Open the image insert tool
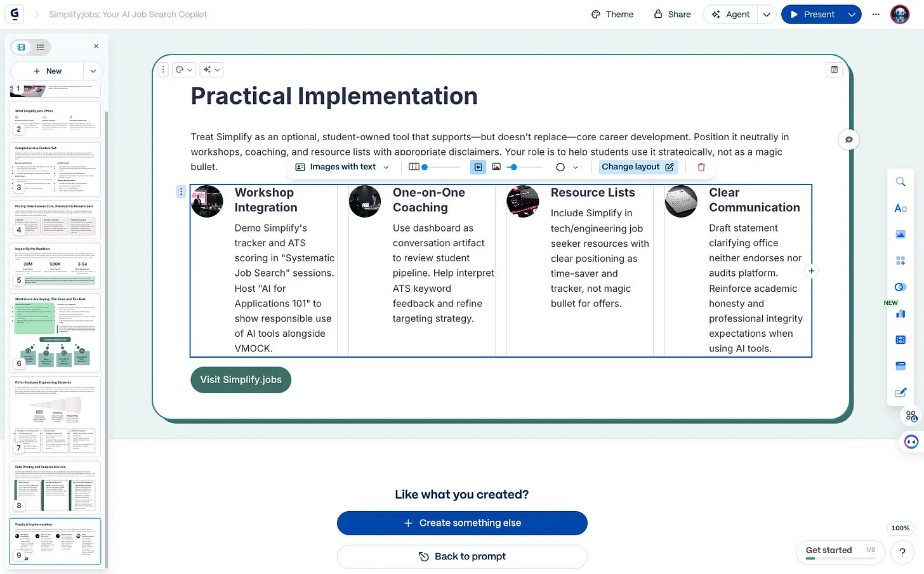Viewport: 924px width, 574px height. [900, 235]
